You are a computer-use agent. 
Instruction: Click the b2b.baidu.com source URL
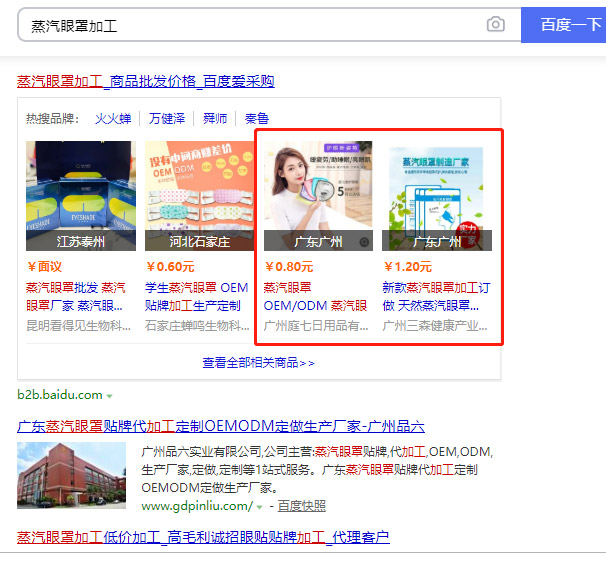pos(60,395)
